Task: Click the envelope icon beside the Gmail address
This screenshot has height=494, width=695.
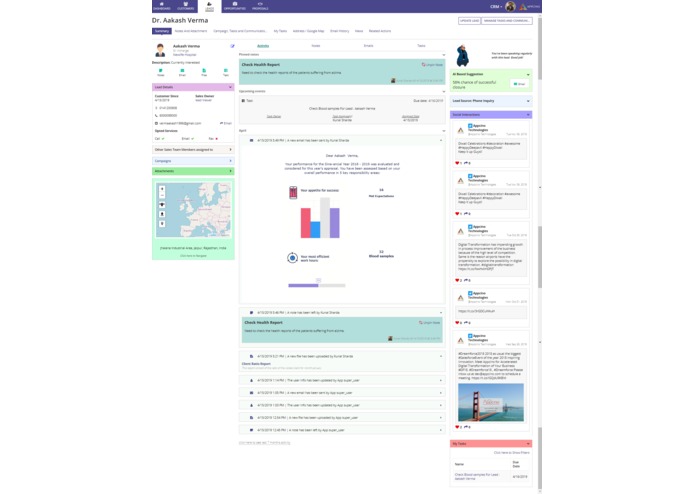Action: (x=156, y=123)
